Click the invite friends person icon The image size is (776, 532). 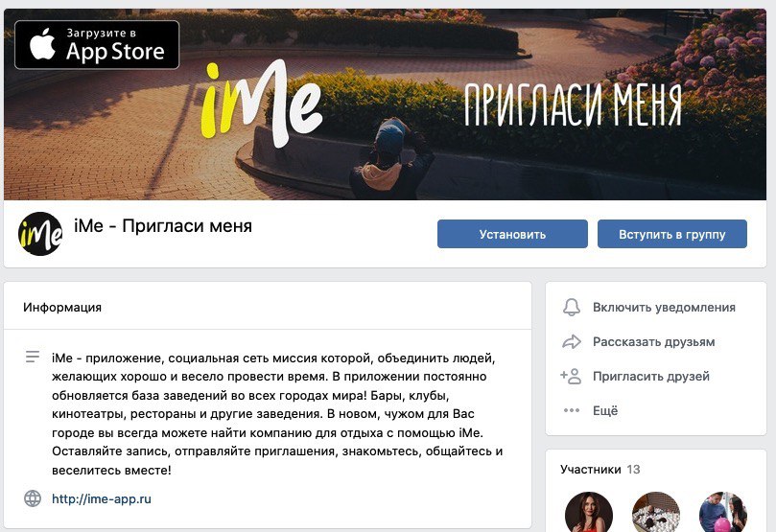[x=571, y=377]
